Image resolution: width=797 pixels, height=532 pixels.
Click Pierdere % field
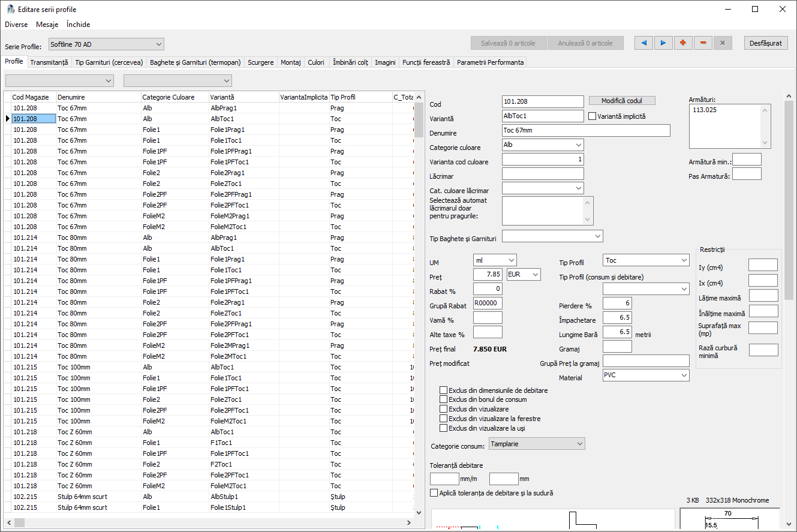tap(617, 303)
